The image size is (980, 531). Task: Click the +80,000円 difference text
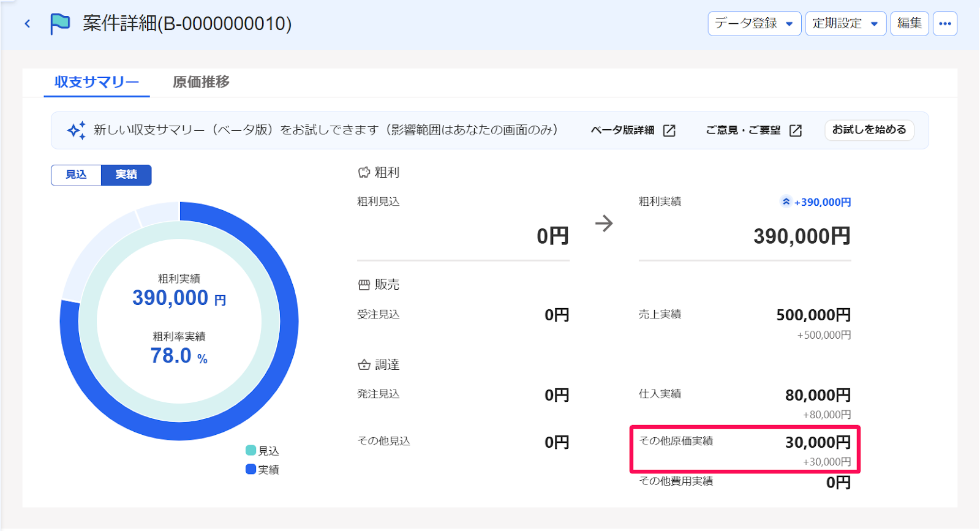[827, 415]
